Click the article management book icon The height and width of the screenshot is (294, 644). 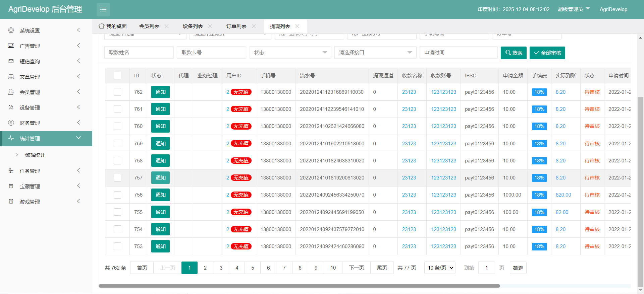click(11, 77)
